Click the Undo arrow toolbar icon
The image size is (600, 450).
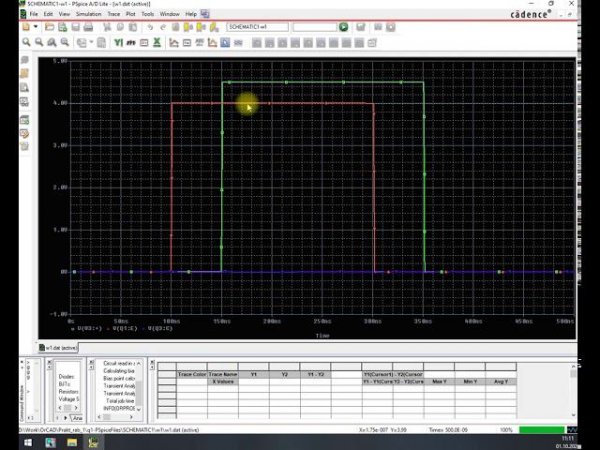[x=150, y=27]
